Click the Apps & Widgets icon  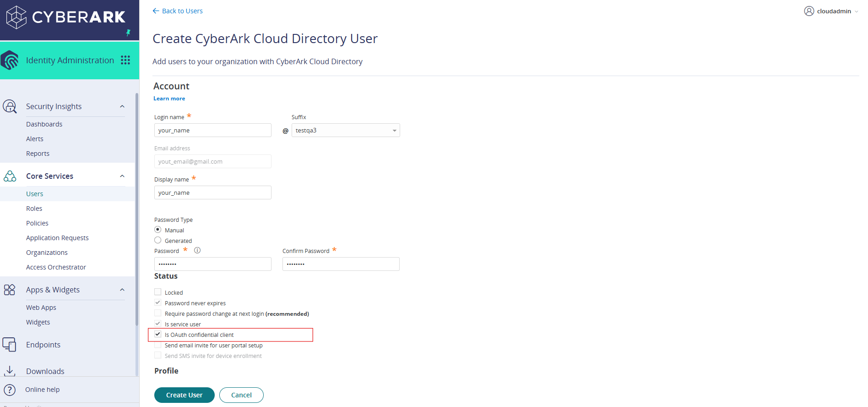tap(10, 290)
